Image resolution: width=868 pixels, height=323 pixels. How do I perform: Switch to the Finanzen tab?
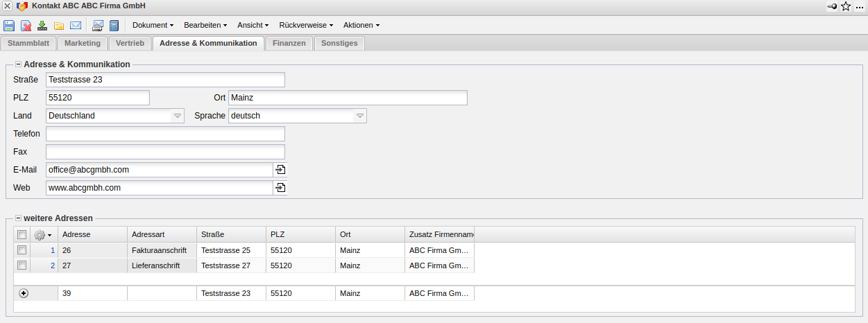click(x=289, y=43)
